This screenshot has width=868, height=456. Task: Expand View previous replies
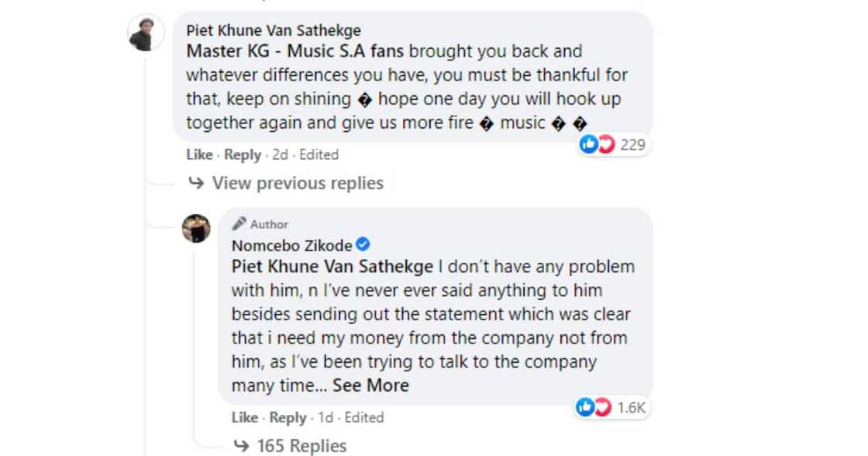(298, 184)
